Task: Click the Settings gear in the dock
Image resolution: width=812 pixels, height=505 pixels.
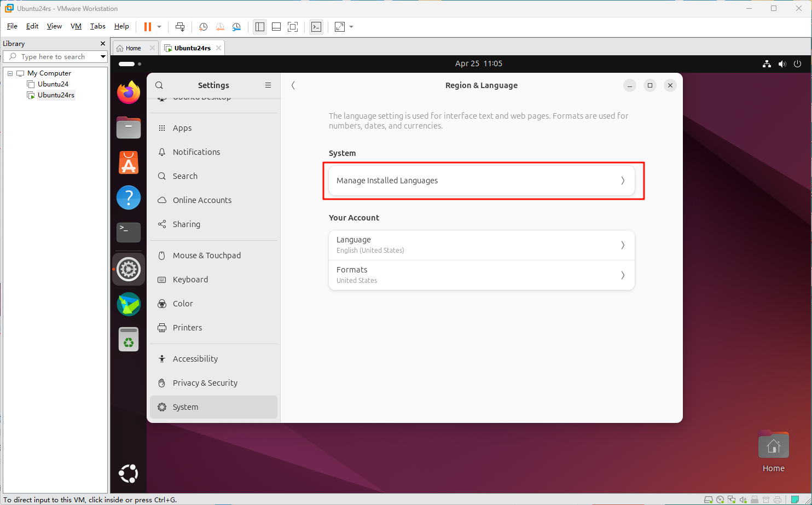Action: point(129,269)
